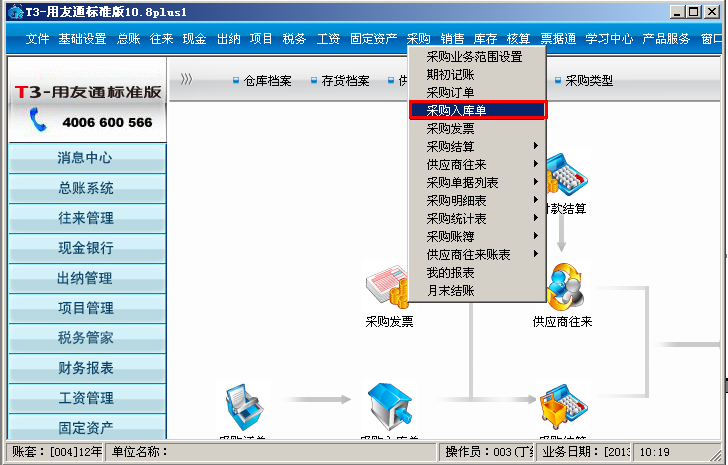
Task: Click the telephone icon beside 4006 600 566
Action: coord(38,119)
